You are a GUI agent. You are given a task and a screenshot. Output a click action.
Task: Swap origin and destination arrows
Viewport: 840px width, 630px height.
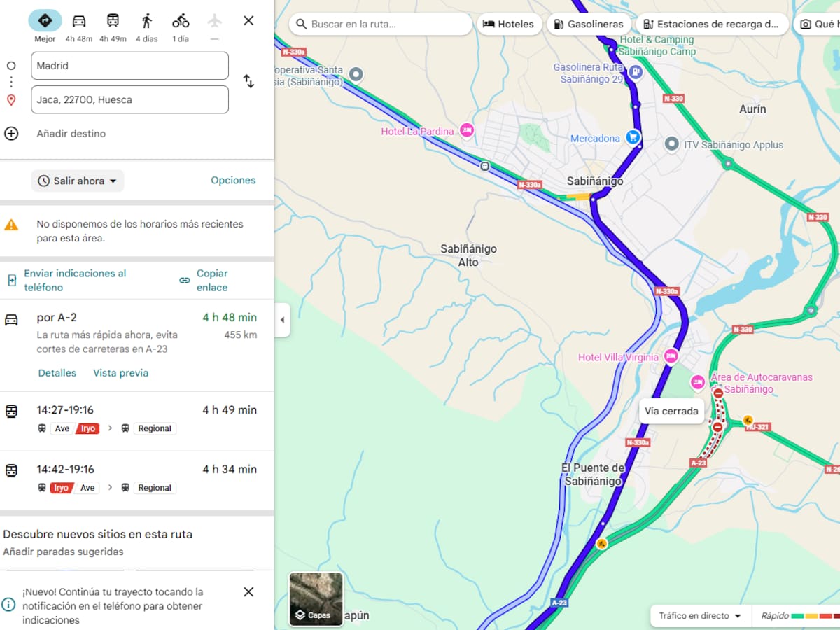click(x=248, y=81)
